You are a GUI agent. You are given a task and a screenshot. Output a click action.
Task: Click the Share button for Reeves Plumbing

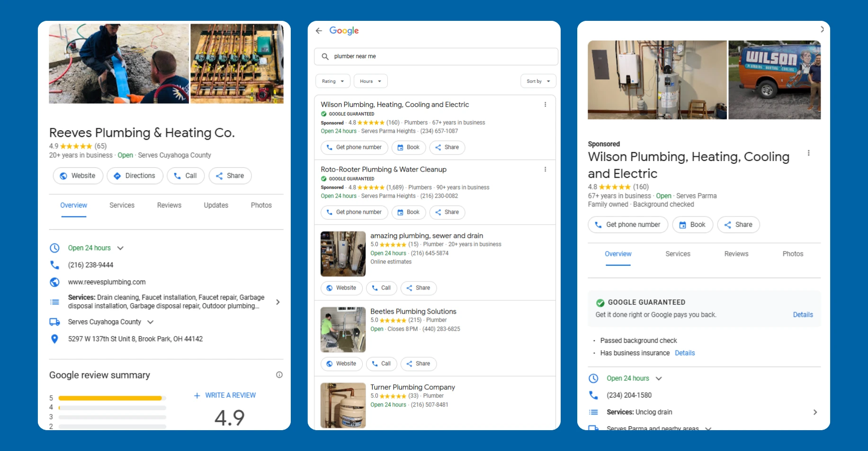230,176
